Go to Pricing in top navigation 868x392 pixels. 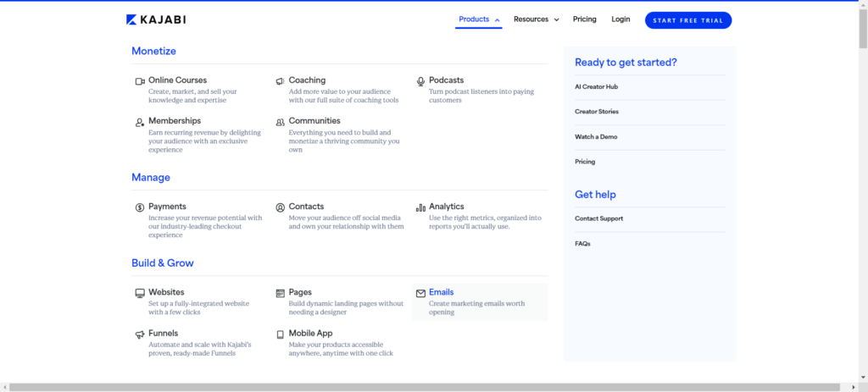(x=585, y=19)
